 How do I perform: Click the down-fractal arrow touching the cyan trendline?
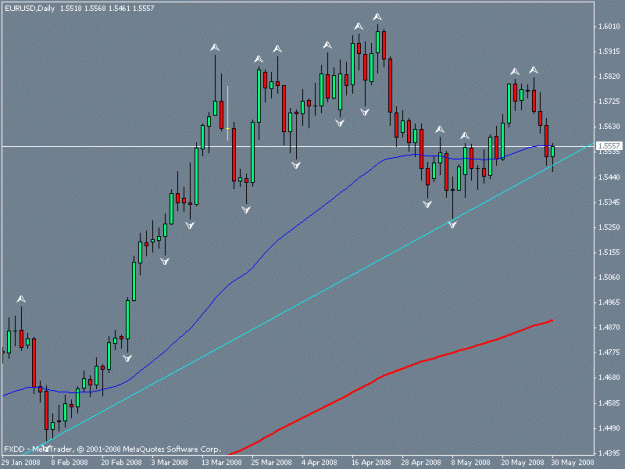pos(452,225)
